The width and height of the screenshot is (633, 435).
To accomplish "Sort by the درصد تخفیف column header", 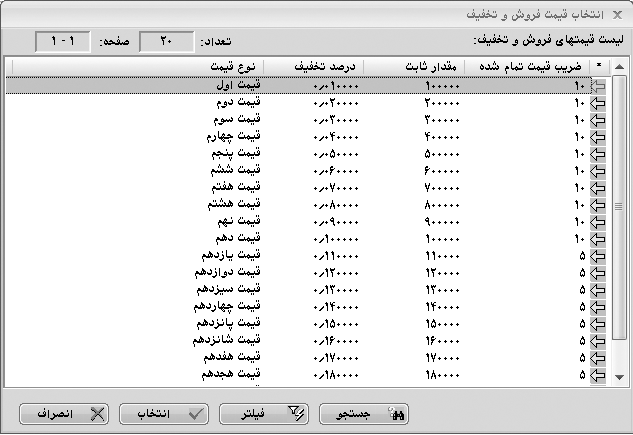I will (326, 67).
